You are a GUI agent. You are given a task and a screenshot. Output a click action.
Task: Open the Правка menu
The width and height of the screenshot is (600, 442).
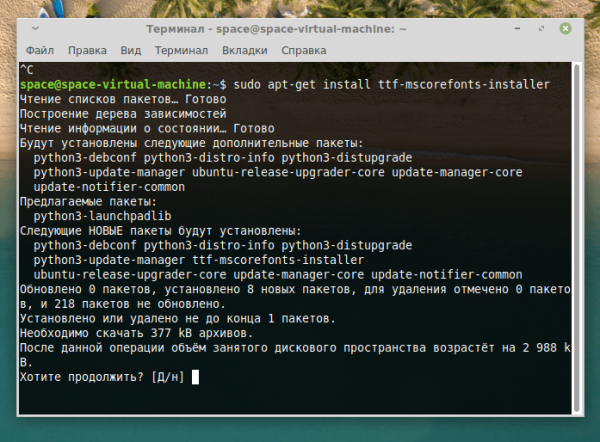tap(87, 51)
